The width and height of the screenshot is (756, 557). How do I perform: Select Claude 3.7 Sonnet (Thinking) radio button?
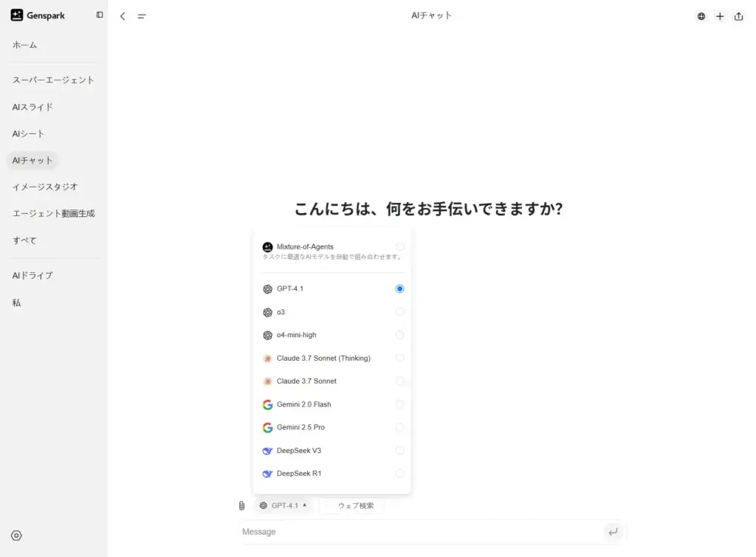pos(399,358)
